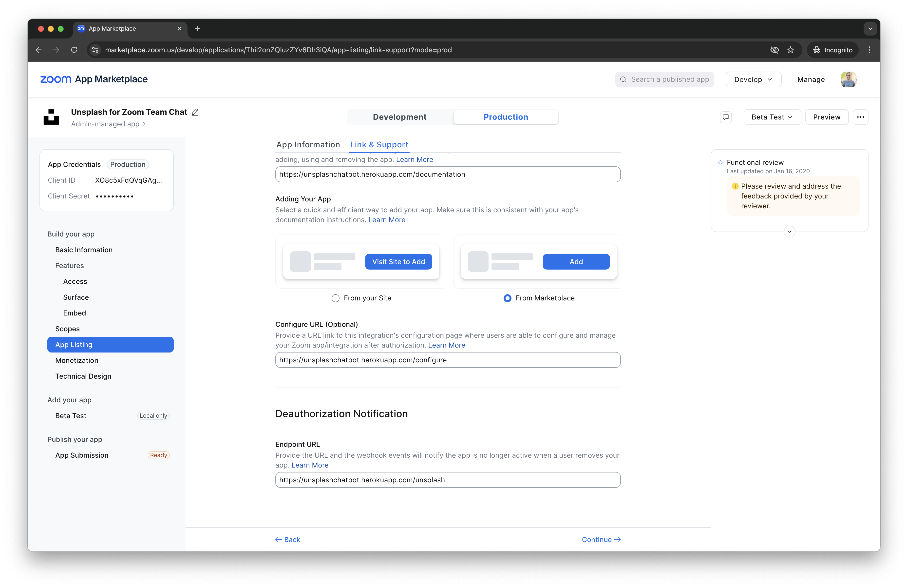Open the Develop dropdown menu

(753, 79)
